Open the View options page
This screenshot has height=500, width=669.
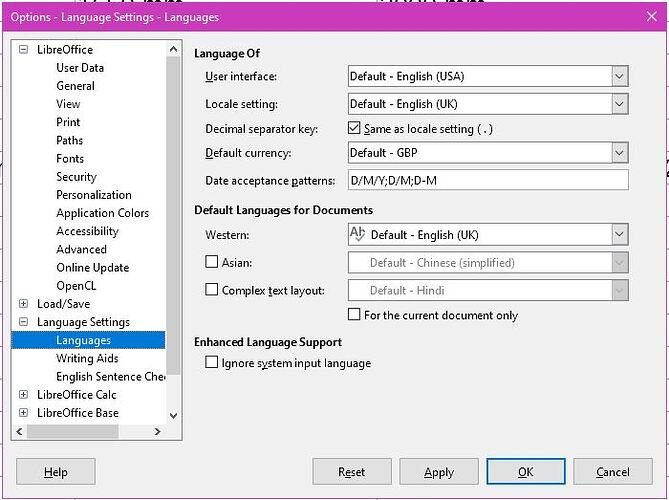68,104
